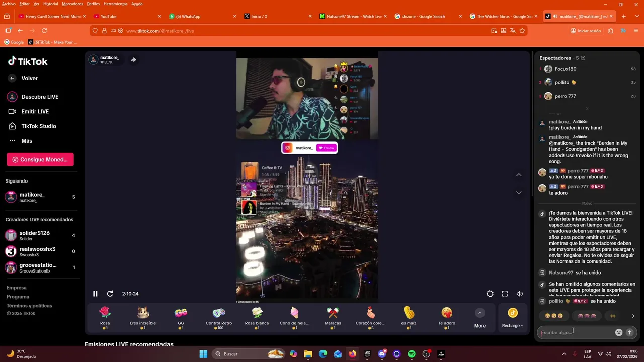This screenshot has height=362, width=644.
Task: Expand more gifts with More button
Action: pos(480,319)
